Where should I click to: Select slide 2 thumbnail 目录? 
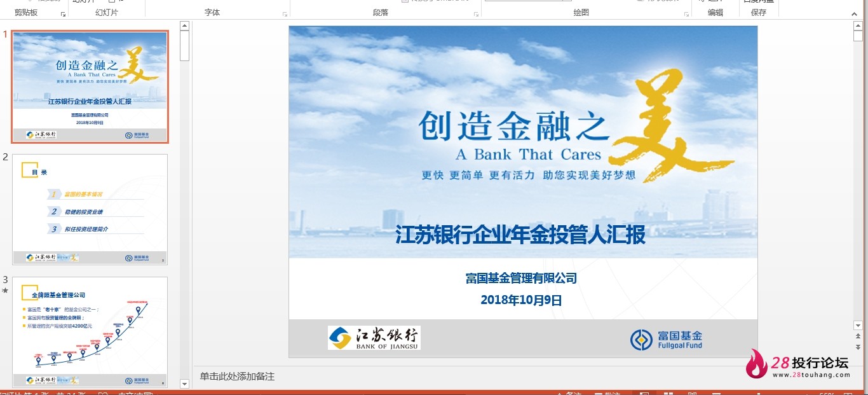click(x=90, y=209)
